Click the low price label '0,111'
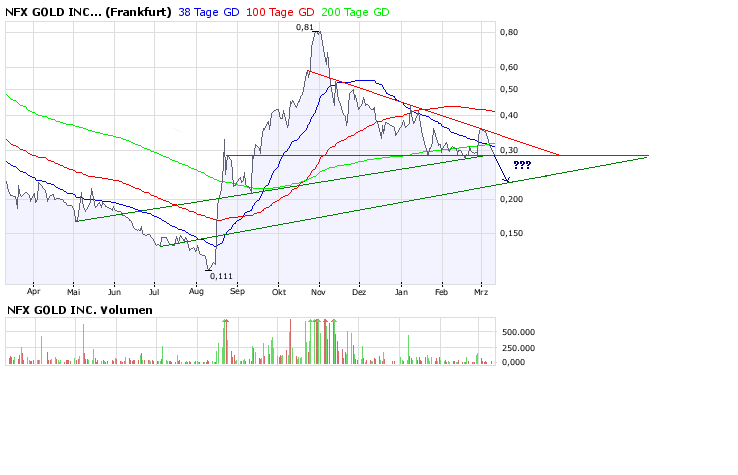Screen dimensions: 738x475 tap(221, 276)
